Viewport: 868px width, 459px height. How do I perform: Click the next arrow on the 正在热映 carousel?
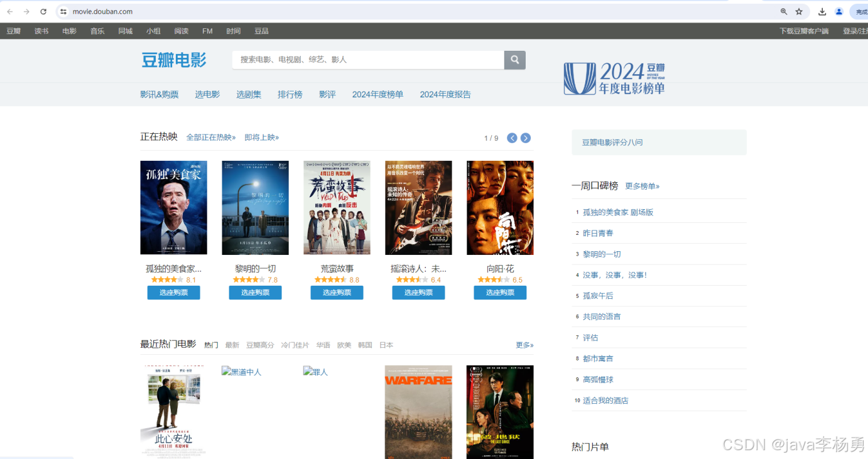click(525, 138)
